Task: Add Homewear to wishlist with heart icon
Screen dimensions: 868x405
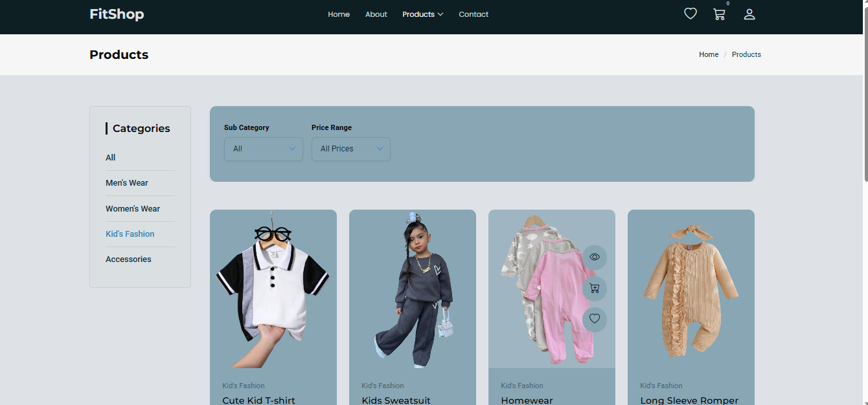Action: [x=595, y=319]
